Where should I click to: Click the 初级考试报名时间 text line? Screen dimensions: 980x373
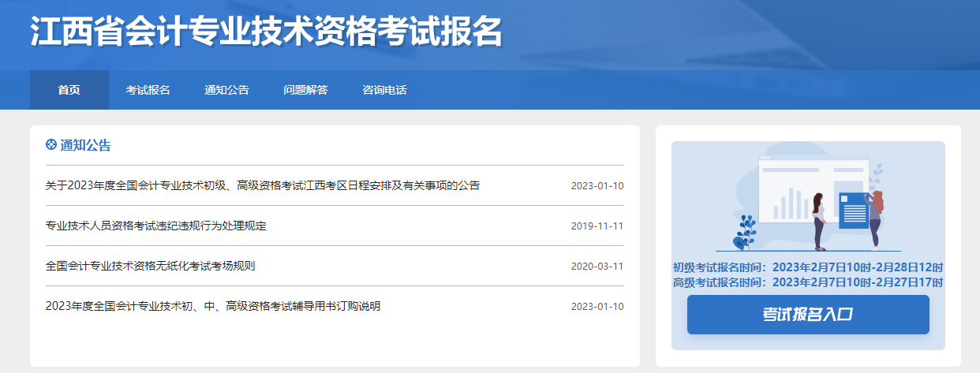(807, 267)
